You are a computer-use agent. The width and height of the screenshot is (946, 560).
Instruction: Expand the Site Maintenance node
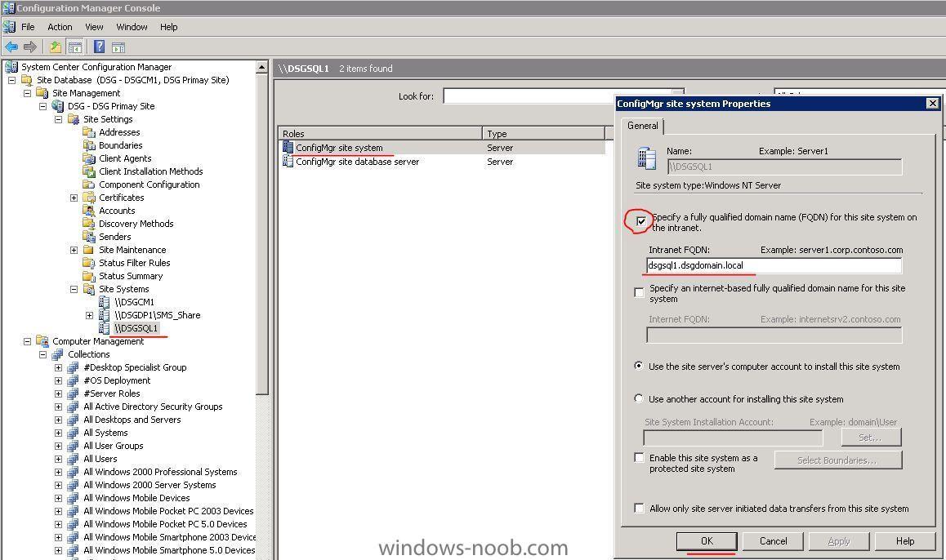[74, 250]
